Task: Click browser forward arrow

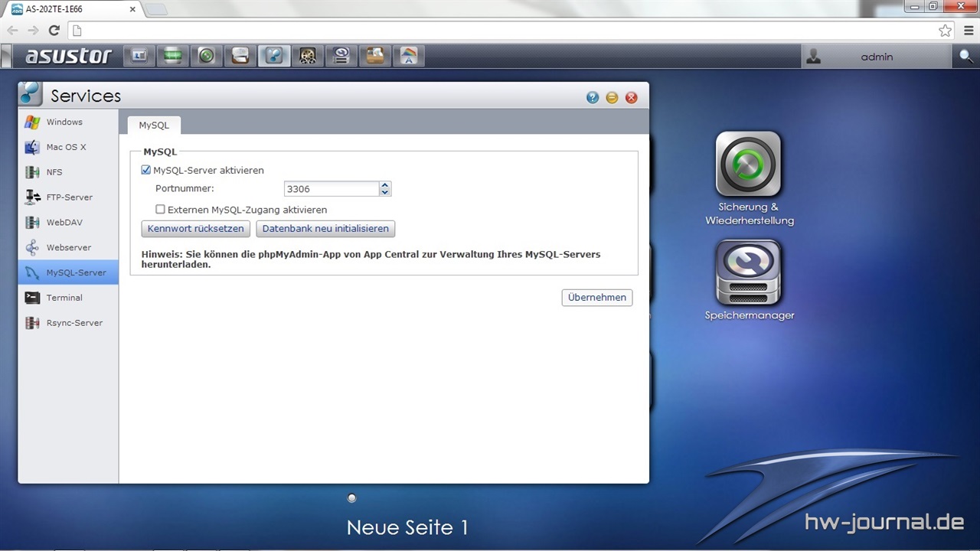Action: tap(33, 31)
